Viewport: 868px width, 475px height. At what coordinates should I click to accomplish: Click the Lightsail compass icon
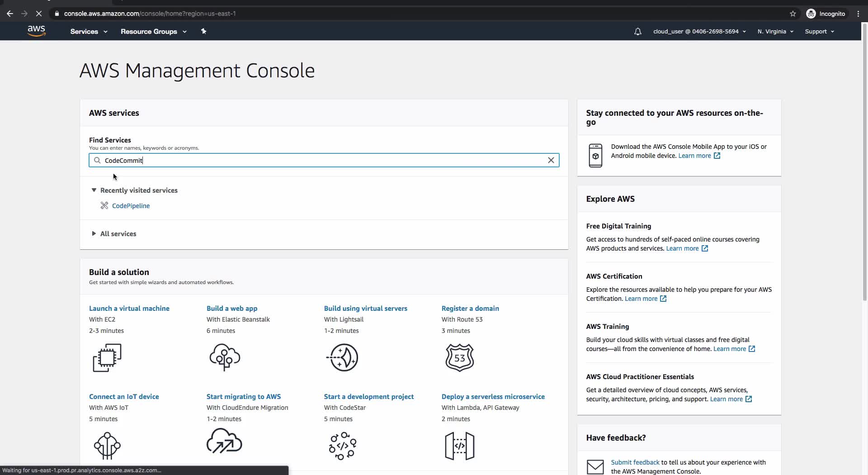pyautogui.click(x=343, y=357)
